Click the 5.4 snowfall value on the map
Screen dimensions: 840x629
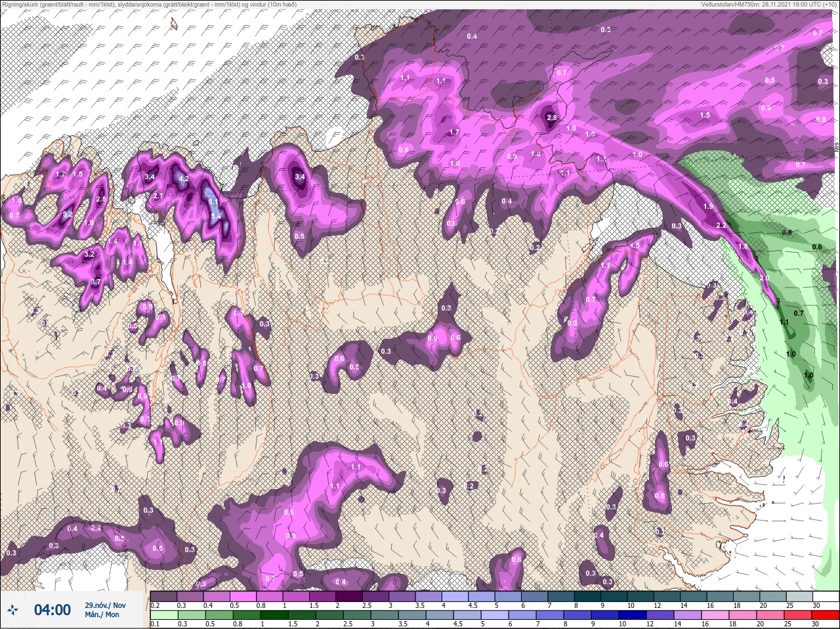point(215,215)
